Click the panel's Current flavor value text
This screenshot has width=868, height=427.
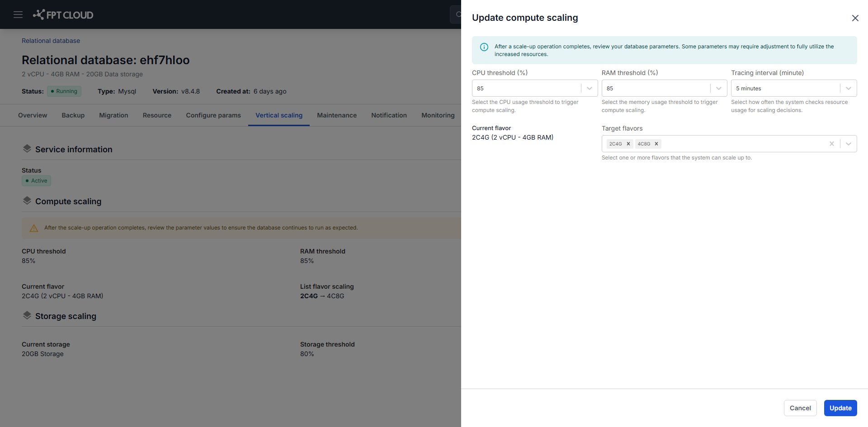point(513,137)
